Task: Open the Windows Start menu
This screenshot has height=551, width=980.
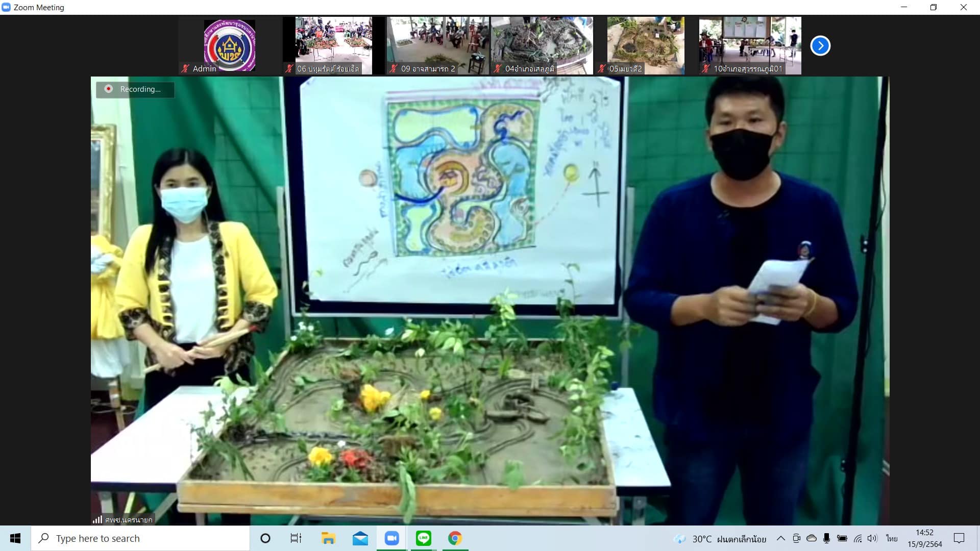Action: (x=15, y=538)
